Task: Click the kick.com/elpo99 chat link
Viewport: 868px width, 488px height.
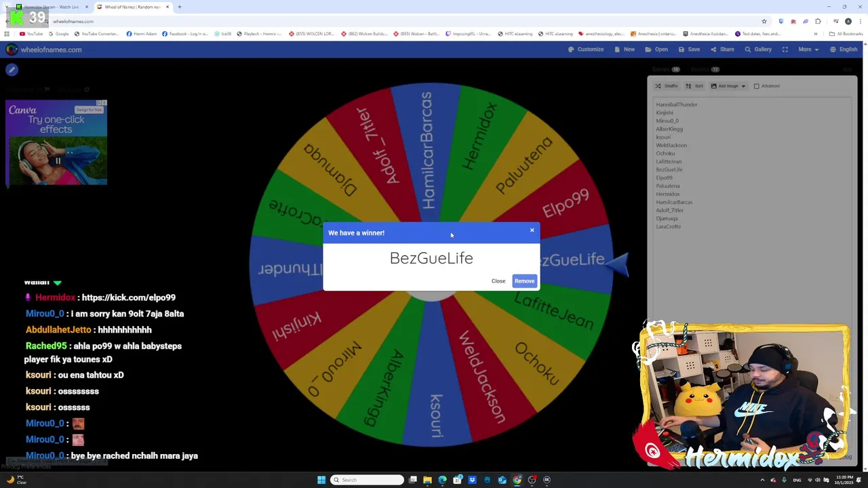Action: [x=128, y=298]
